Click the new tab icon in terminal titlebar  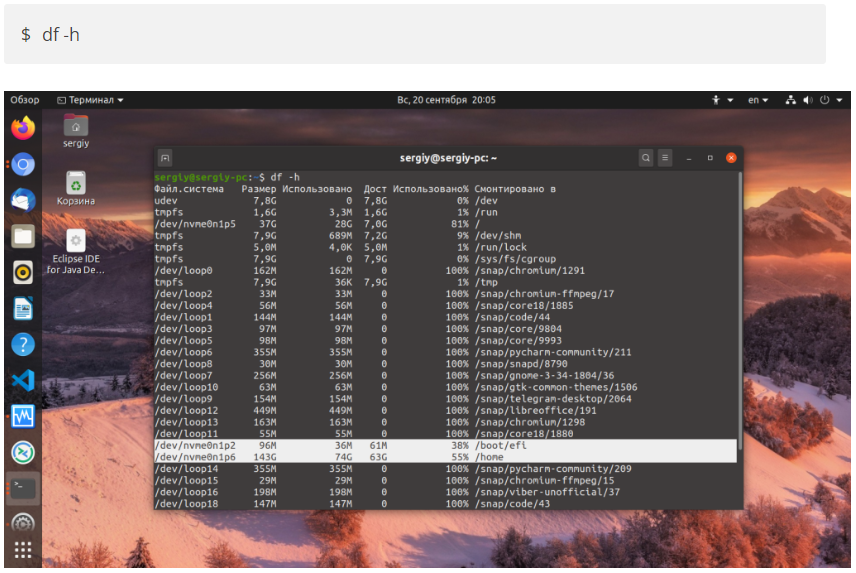165,158
